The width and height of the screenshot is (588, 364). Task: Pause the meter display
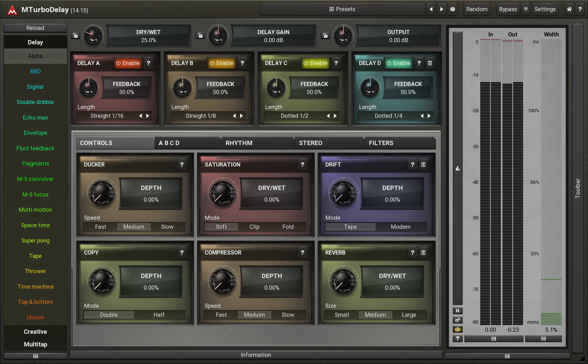pos(457,311)
